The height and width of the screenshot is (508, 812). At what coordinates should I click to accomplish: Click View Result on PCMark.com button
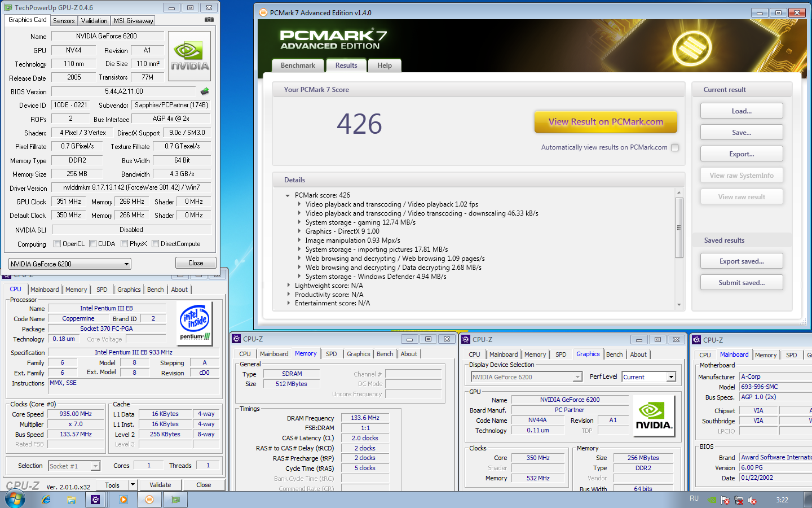click(x=606, y=121)
